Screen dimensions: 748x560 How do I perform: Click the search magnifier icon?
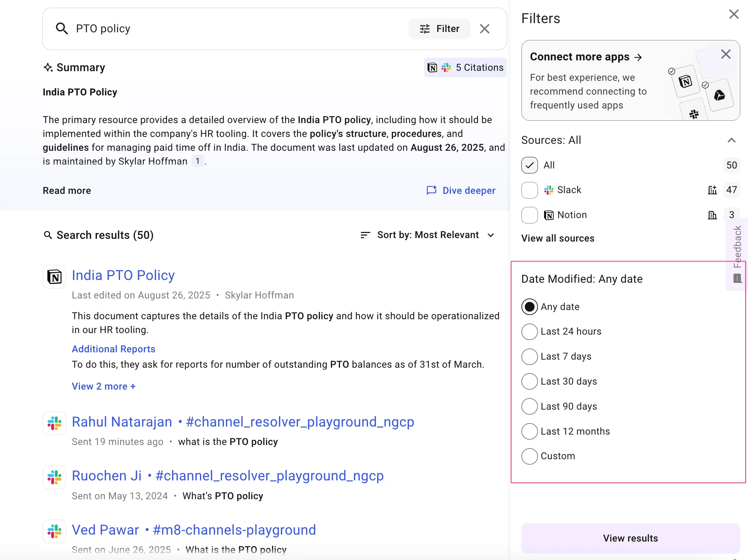pos(62,28)
